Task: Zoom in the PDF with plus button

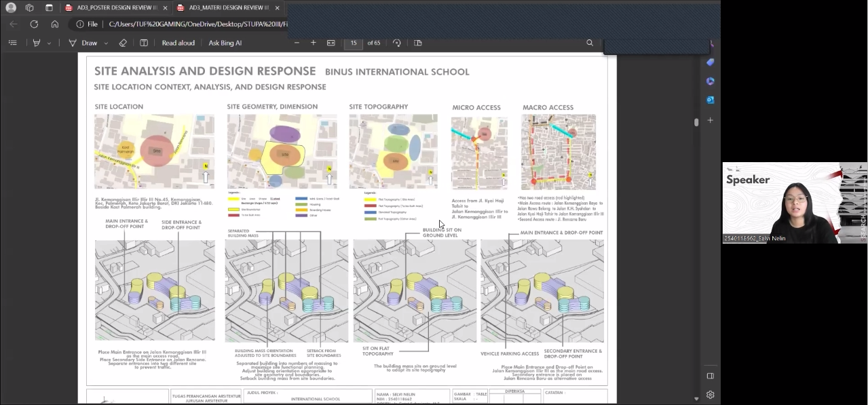Action: pyautogui.click(x=314, y=43)
